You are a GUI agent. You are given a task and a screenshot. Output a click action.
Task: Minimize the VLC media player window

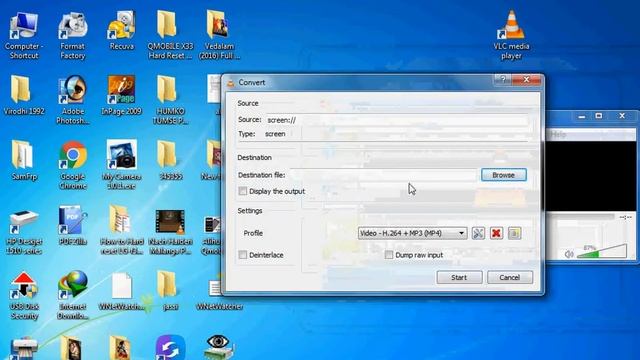pyautogui.click(x=582, y=116)
